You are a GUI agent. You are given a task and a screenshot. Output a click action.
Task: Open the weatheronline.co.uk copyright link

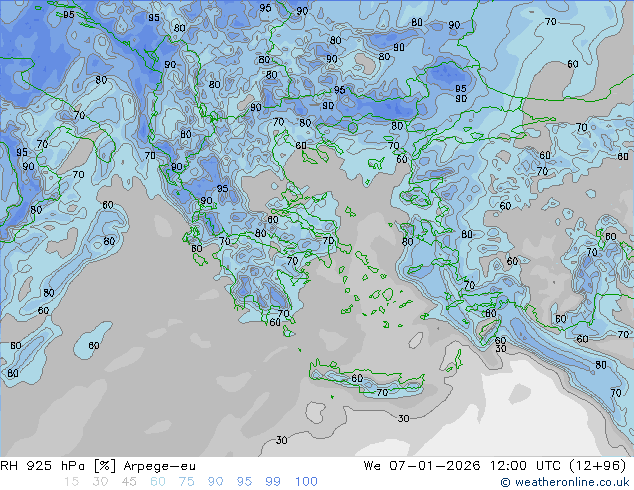[565, 482]
